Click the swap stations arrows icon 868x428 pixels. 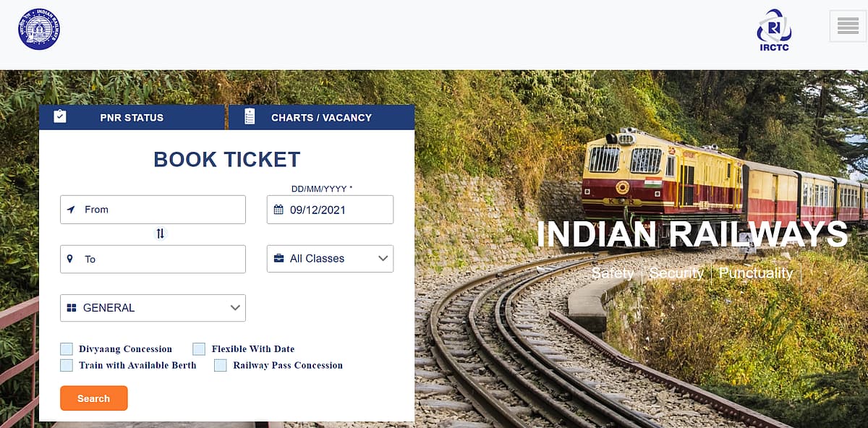coord(161,234)
